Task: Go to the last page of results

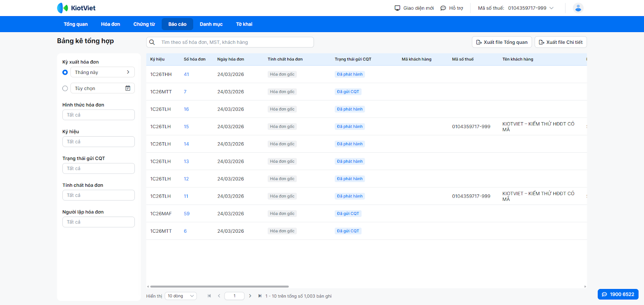Action: coord(260,296)
